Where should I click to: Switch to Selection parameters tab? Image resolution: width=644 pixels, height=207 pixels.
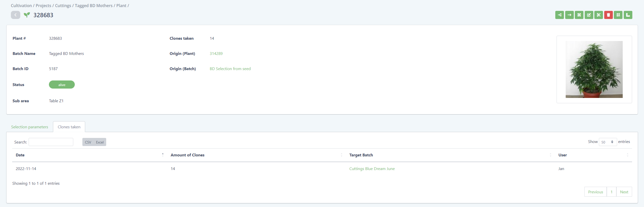coord(29,127)
